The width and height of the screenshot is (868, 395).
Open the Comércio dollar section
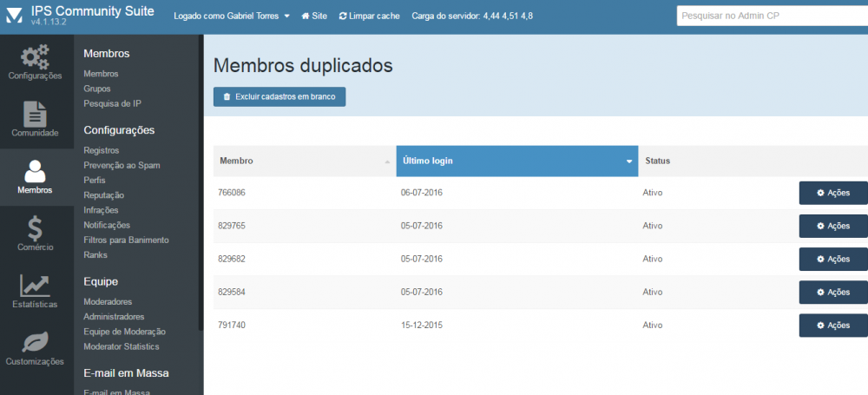tap(36, 234)
